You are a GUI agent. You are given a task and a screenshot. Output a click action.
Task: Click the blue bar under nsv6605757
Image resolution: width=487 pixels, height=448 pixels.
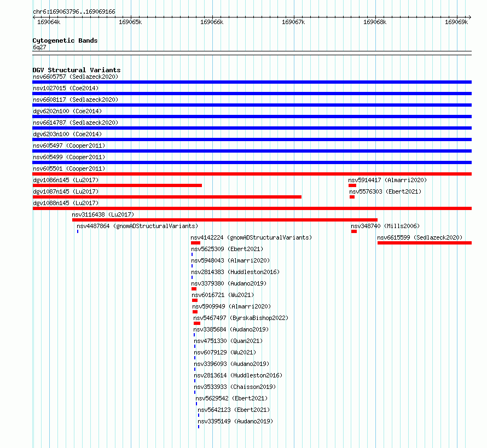coord(252,82)
